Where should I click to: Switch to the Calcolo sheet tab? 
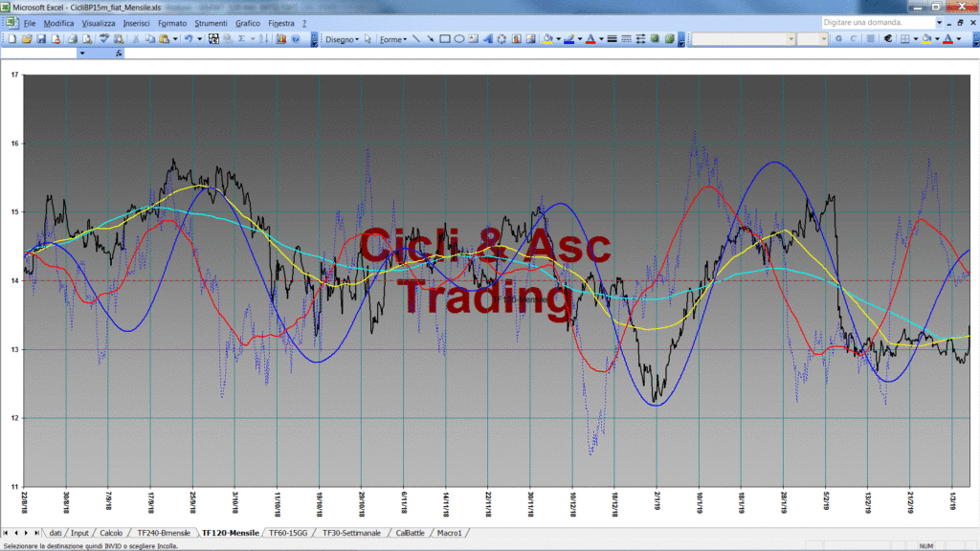(x=111, y=533)
